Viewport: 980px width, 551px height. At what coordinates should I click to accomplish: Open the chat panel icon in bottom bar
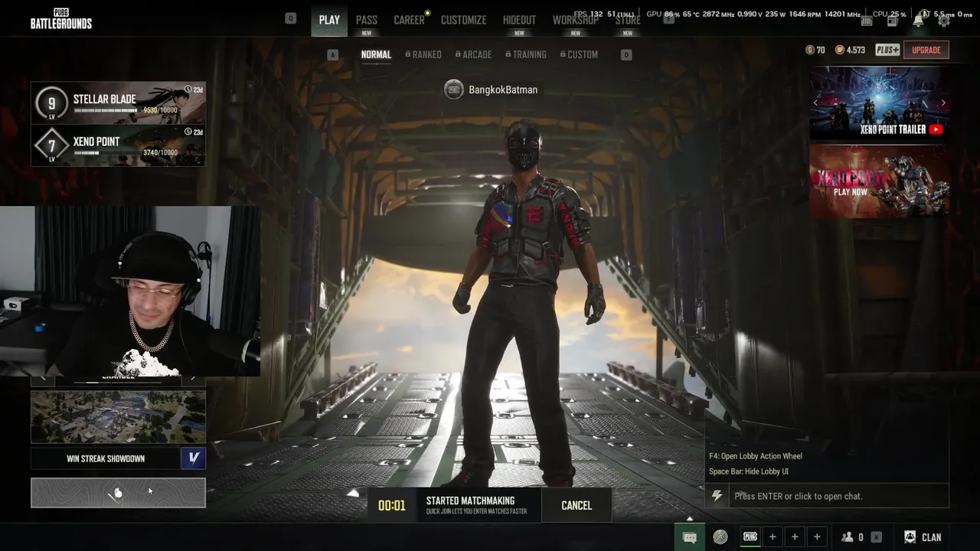689,537
